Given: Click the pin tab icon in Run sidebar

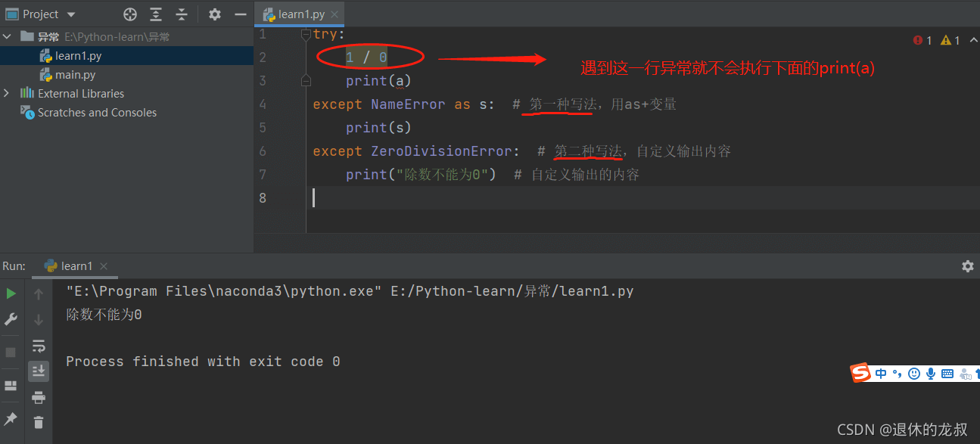Looking at the screenshot, I should [11, 418].
